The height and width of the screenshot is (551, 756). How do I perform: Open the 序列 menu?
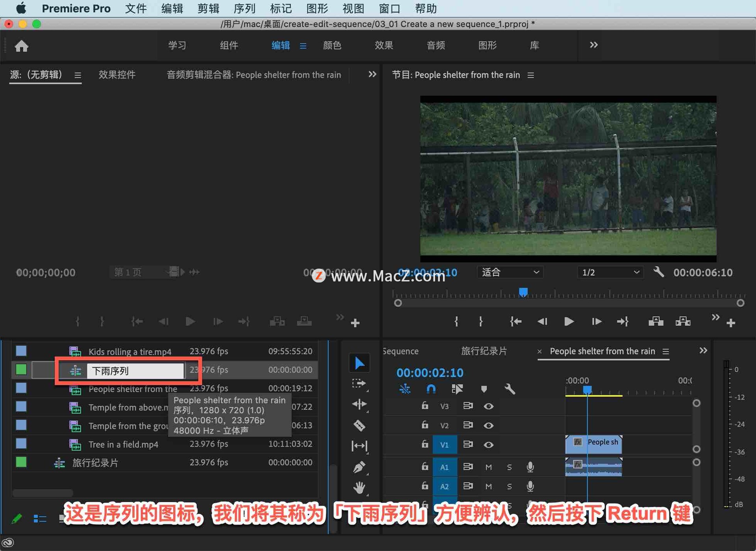[244, 8]
